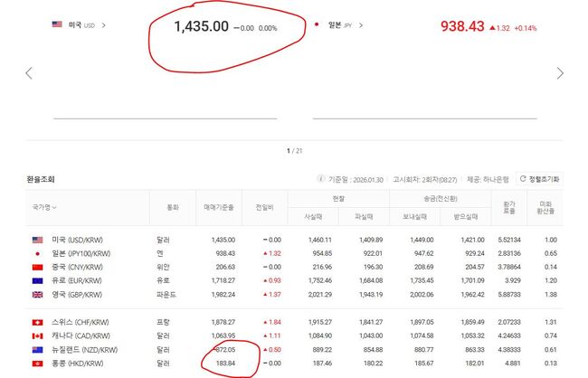Click the Japan flag in the top card
This screenshot has height=378, width=588.
[x=317, y=25]
